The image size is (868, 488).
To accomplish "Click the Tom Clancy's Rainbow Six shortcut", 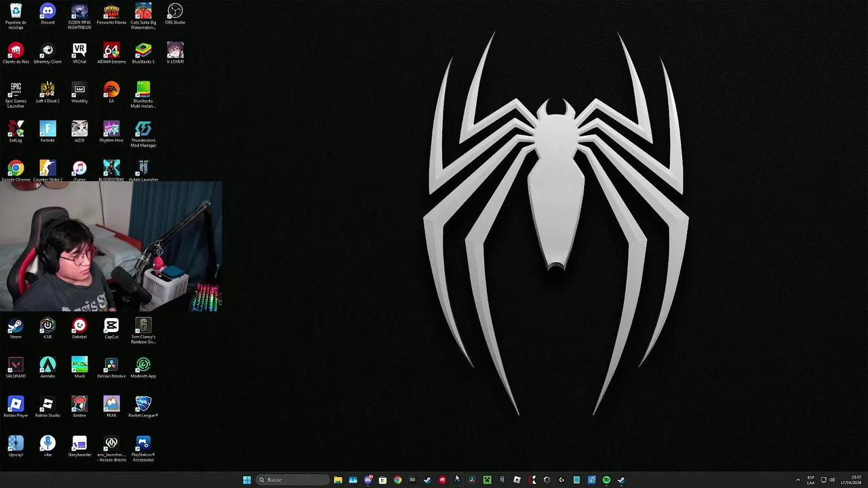I will [143, 331].
